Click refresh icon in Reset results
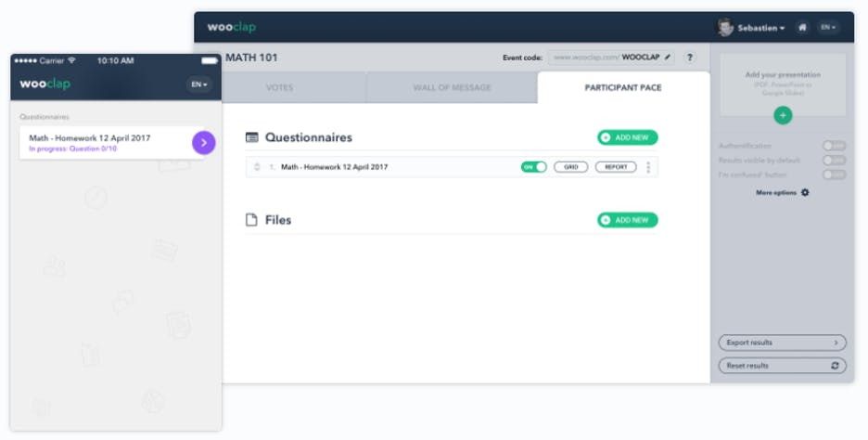 835,366
